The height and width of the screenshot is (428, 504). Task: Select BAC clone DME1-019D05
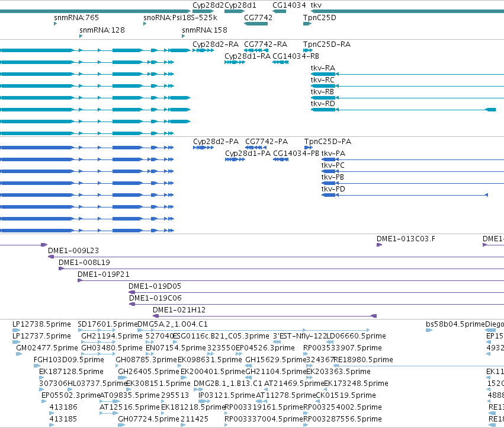[316, 292]
